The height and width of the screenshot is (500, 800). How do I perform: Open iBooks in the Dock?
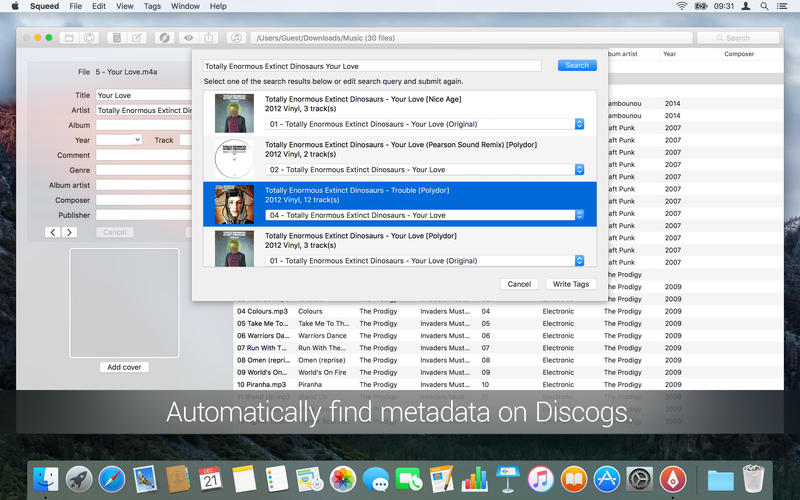tap(573, 480)
